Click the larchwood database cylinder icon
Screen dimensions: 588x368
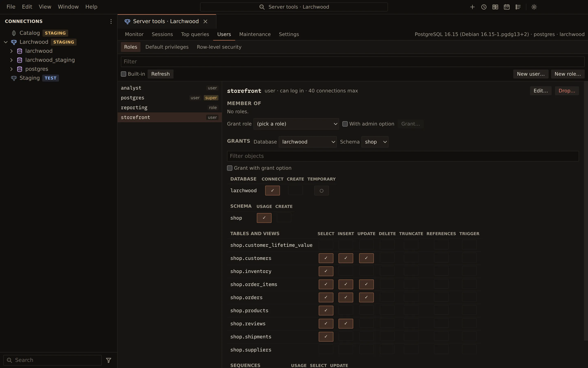coord(20,51)
